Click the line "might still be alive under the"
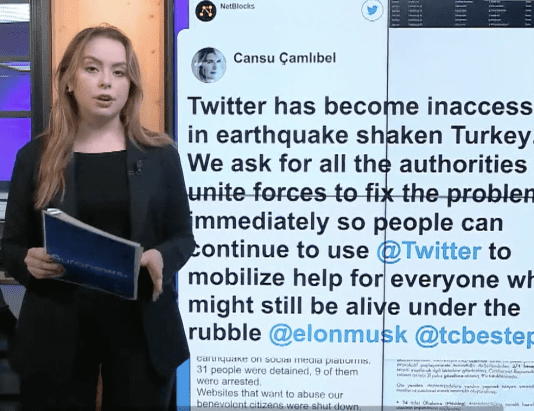 [x=354, y=306]
